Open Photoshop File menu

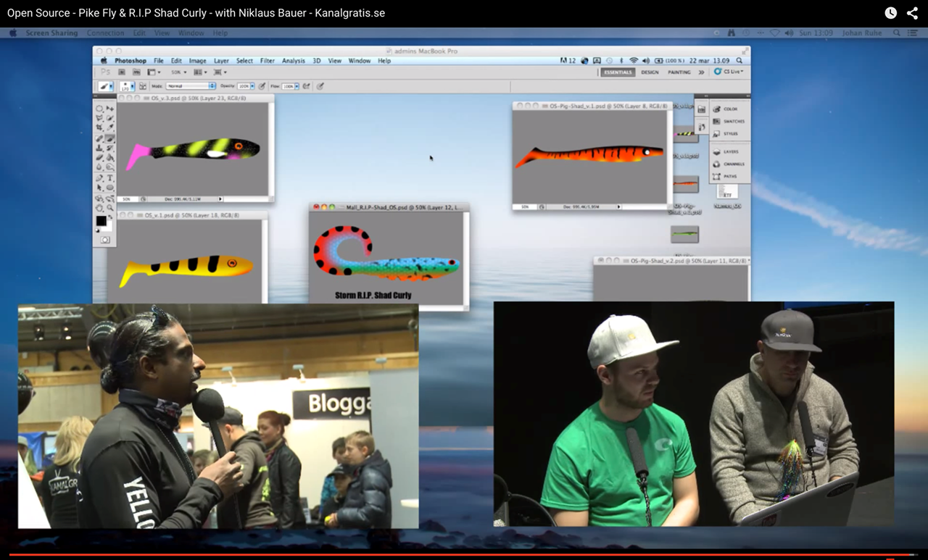(x=158, y=61)
